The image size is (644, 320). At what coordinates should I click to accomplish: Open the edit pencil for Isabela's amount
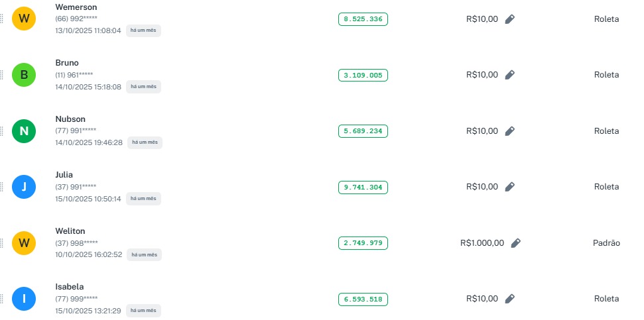point(509,299)
